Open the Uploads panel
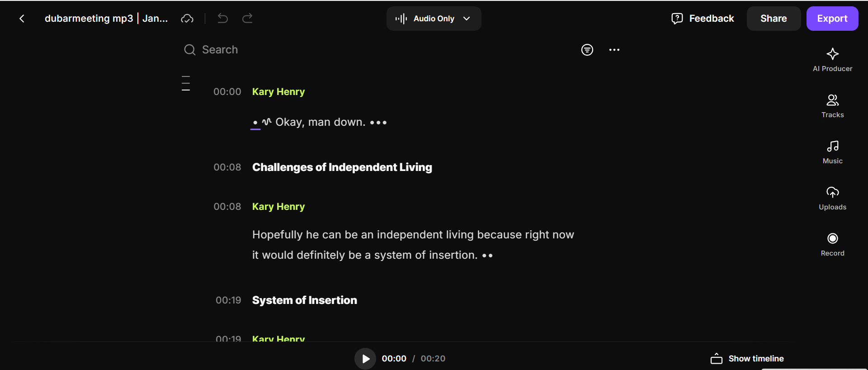Image resolution: width=868 pixels, height=370 pixels. [x=832, y=198]
